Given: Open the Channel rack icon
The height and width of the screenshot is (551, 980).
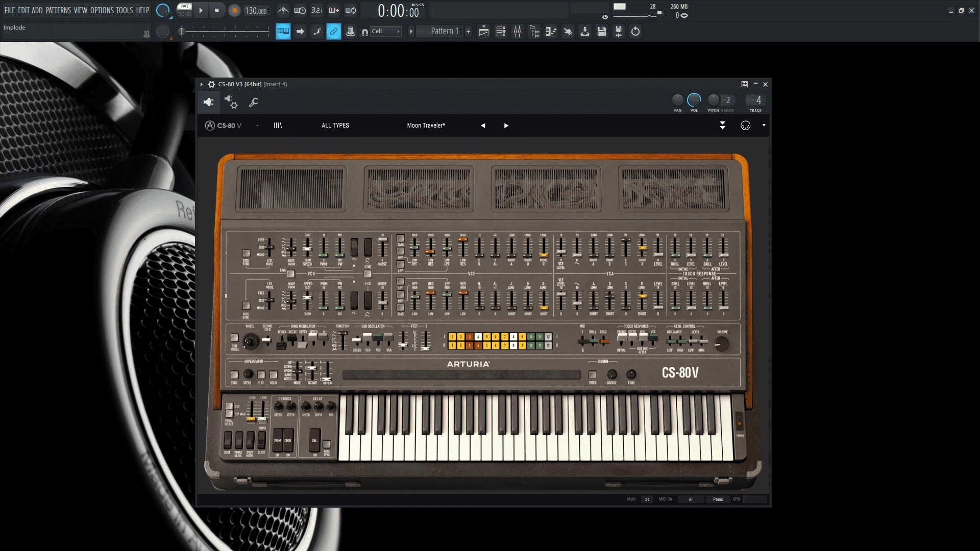Looking at the screenshot, I should 501,32.
